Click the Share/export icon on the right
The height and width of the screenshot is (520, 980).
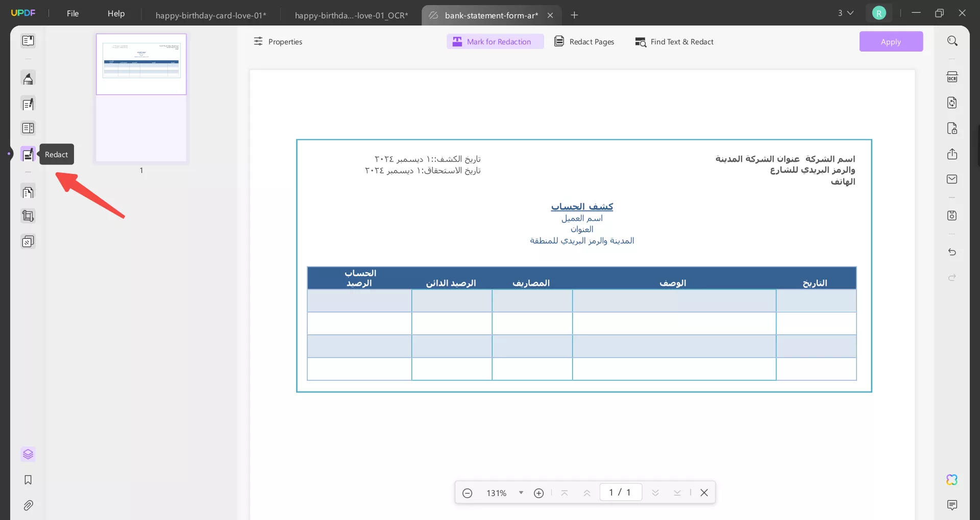click(952, 154)
